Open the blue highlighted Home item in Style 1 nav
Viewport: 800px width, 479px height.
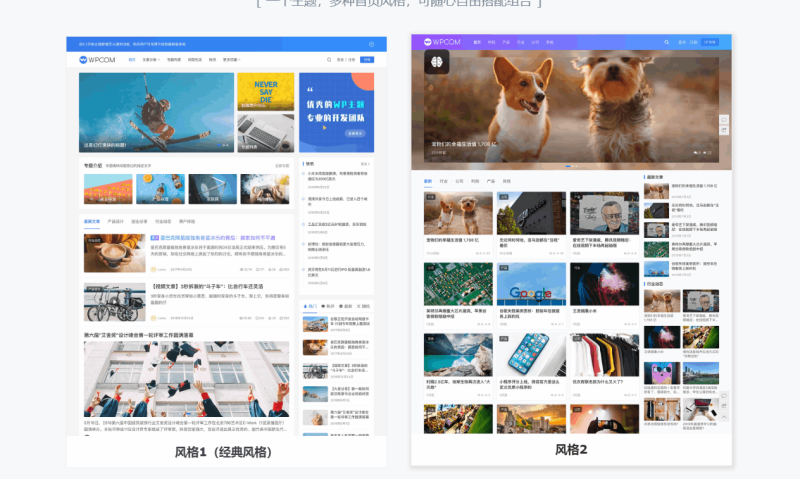click(132, 60)
